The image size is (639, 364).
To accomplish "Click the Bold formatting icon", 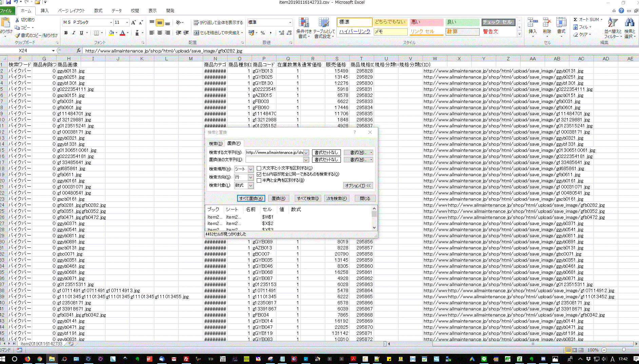I will 66,33.
